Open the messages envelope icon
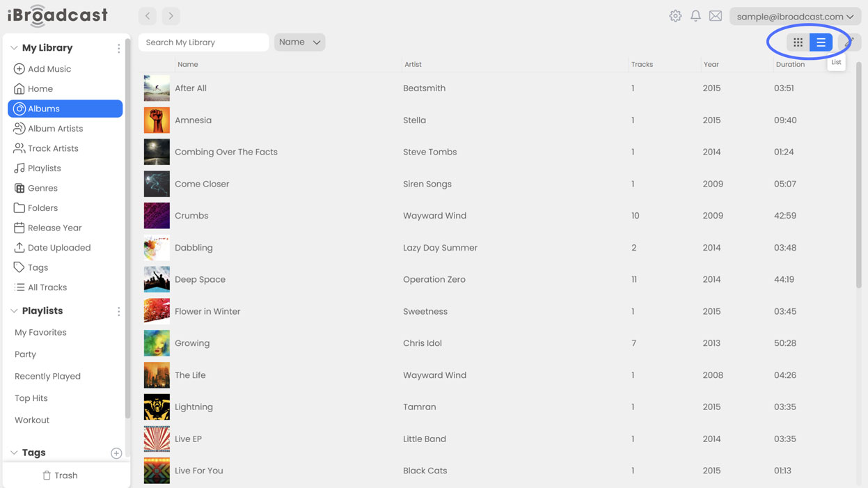868x488 pixels. [716, 16]
